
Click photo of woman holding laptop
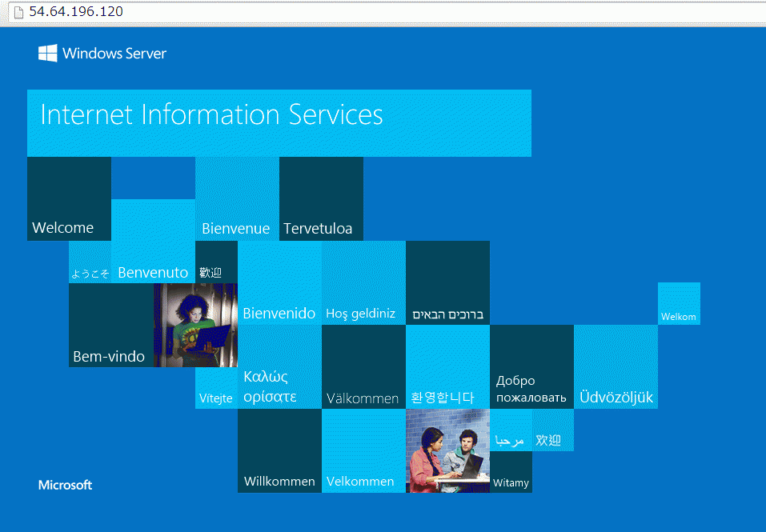[196, 325]
